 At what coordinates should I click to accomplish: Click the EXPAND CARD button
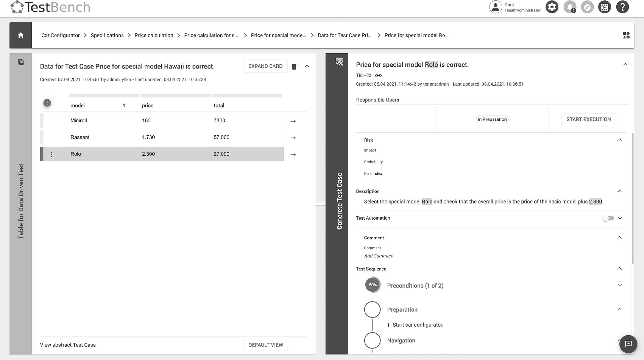point(265,66)
